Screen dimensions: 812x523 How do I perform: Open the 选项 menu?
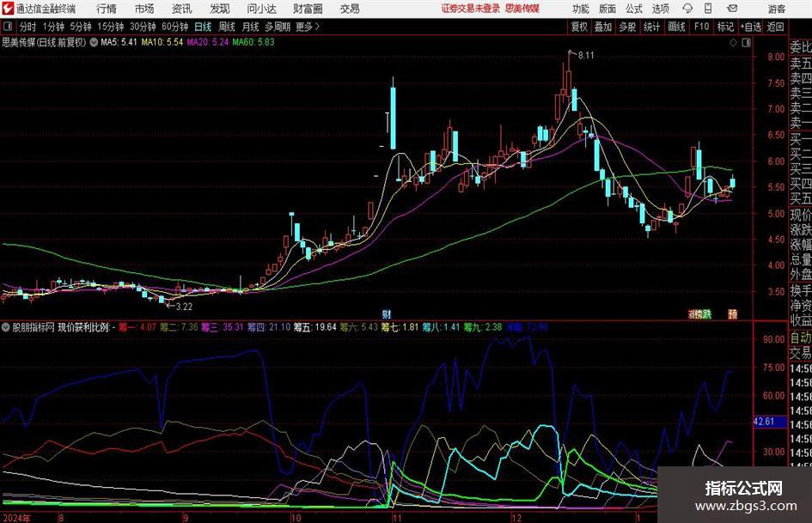(x=660, y=9)
